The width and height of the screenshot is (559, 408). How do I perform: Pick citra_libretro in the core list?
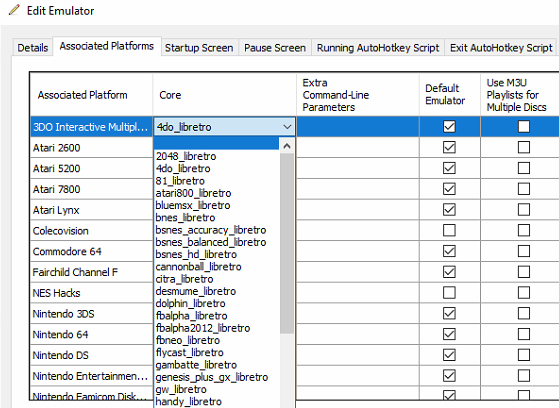pyautogui.click(x=216, y=279)
